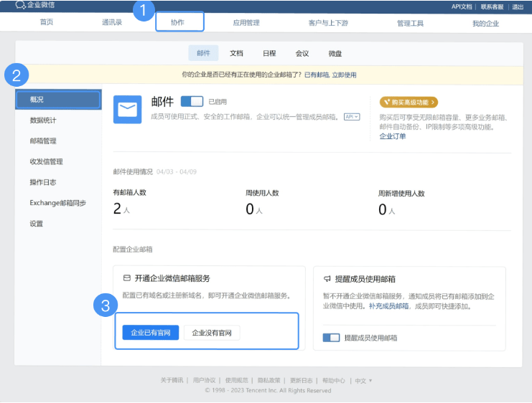The image size is (532, 403).
Task: Click the small envelope icon beside 开通企业微信邮箱服务
Action: click(x=127, y=278)
